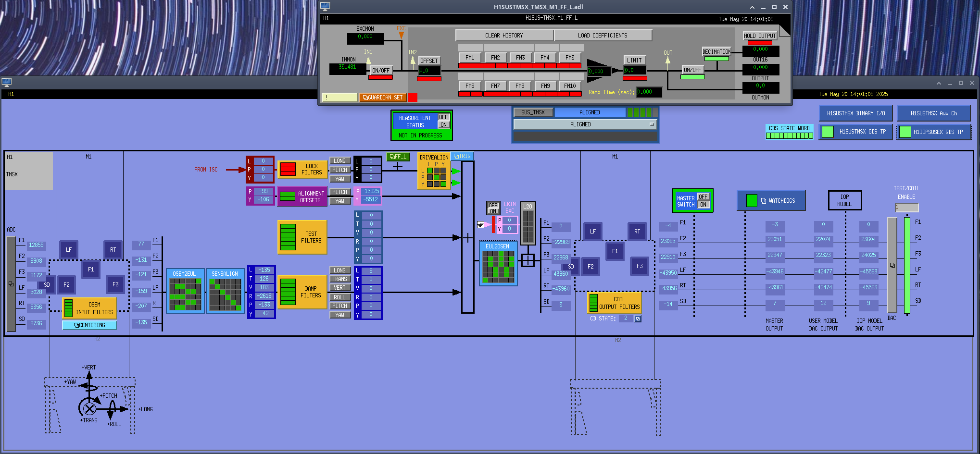Click CLEAR HISTORY in the filter window
Screen dimensions: 980x454
click(504, 36)
